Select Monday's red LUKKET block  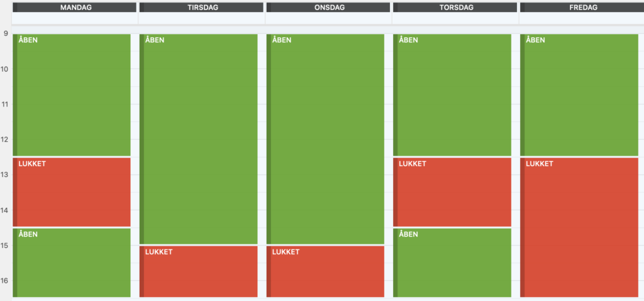pos(72,192)
